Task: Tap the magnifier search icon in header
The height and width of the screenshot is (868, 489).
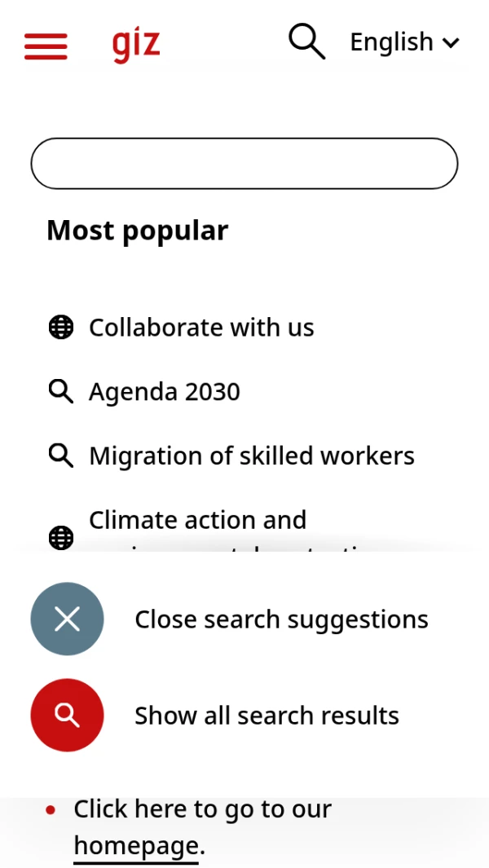Action: (306, 42)
